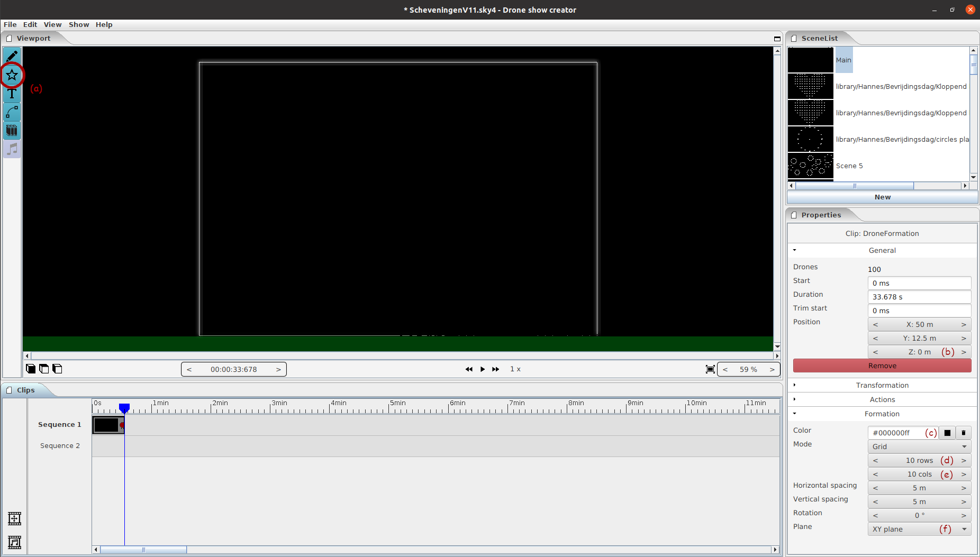Open the File menu
980x557 pixels.
10,24
